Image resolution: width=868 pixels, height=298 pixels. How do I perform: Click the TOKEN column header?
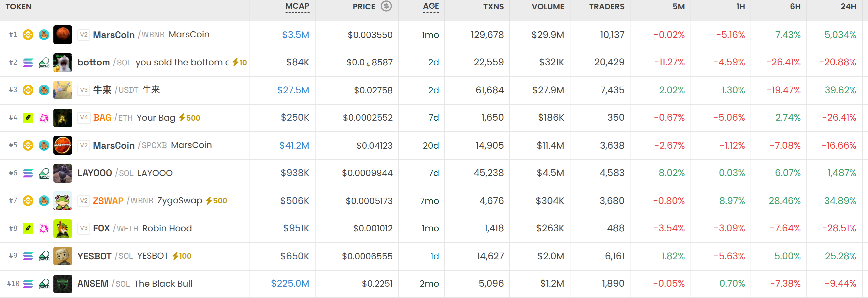pos(19,6)
